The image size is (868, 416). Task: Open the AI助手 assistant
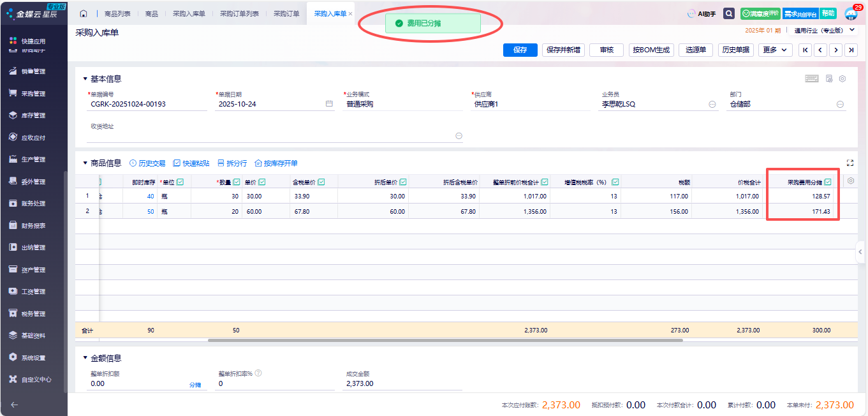pyautogui.click(x=701, y=13)
